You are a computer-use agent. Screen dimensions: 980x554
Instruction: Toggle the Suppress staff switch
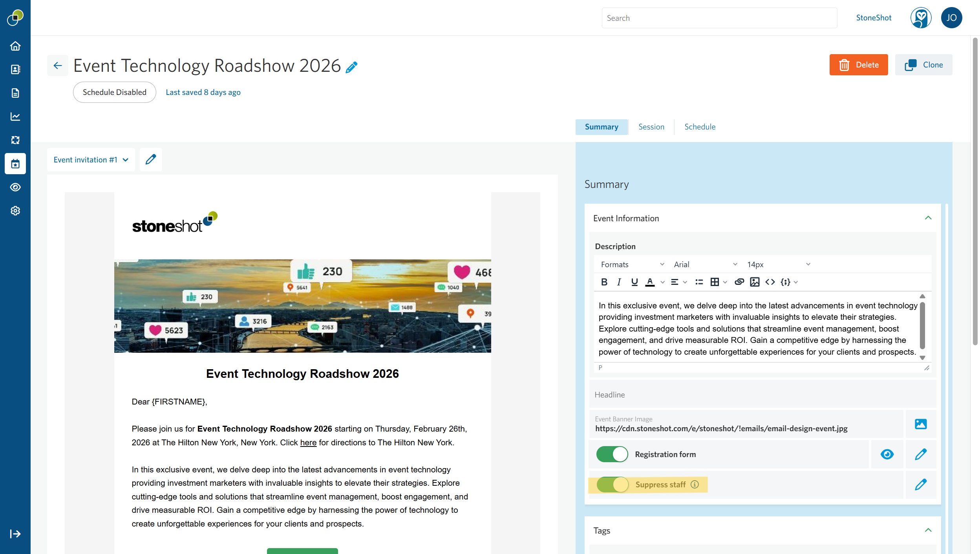(612, 485)
